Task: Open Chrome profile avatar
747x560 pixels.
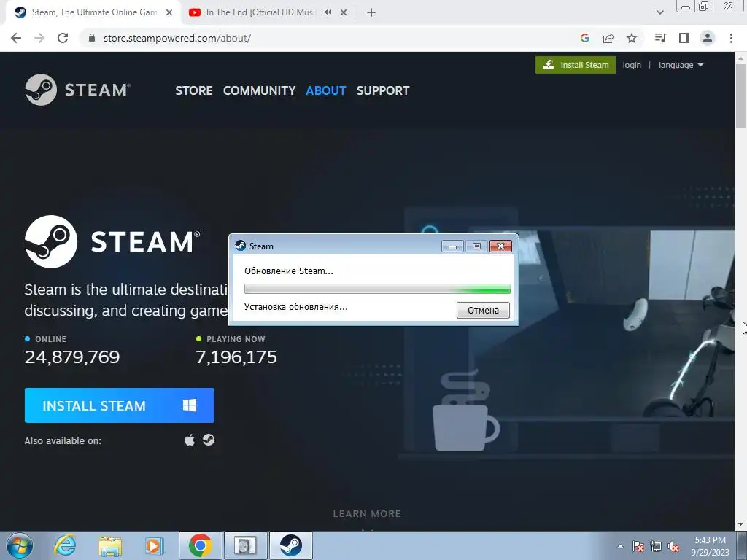Action: 708,38
